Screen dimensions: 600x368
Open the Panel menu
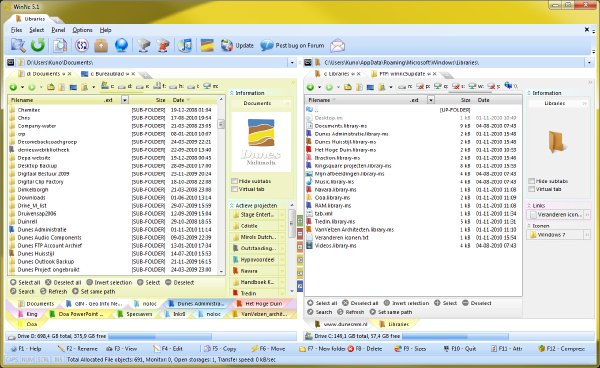[58, 30]
